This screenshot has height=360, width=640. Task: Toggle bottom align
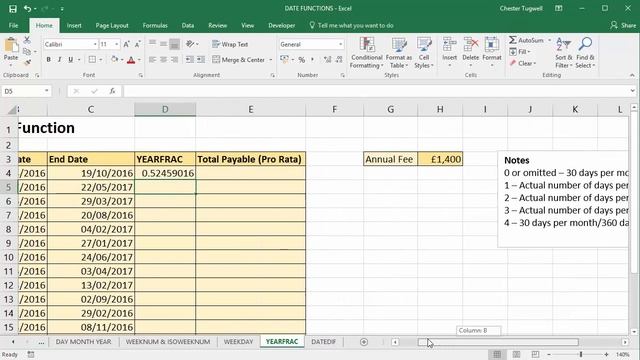pos(174,44)
